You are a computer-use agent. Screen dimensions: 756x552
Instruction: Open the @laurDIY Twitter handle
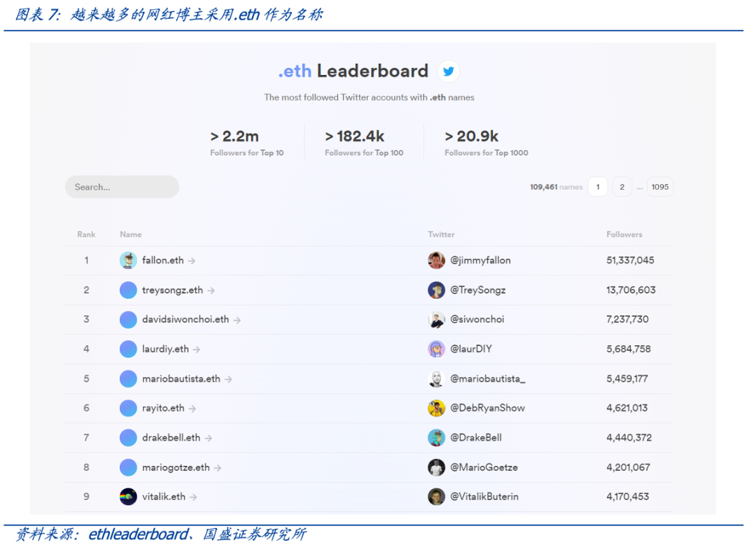point(471,349)
